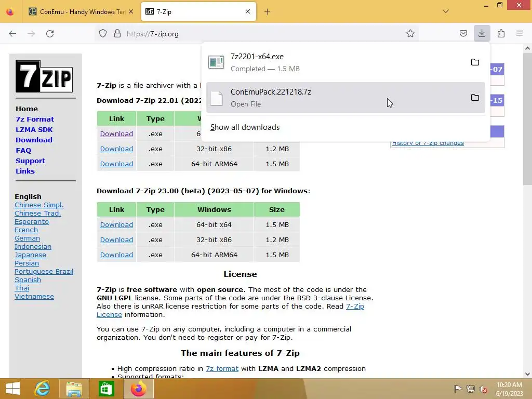Image resolution: width=532 pixels, height=399 pixels.
Task: Select the 7-Zip browser tab
Action: [198, 12]
